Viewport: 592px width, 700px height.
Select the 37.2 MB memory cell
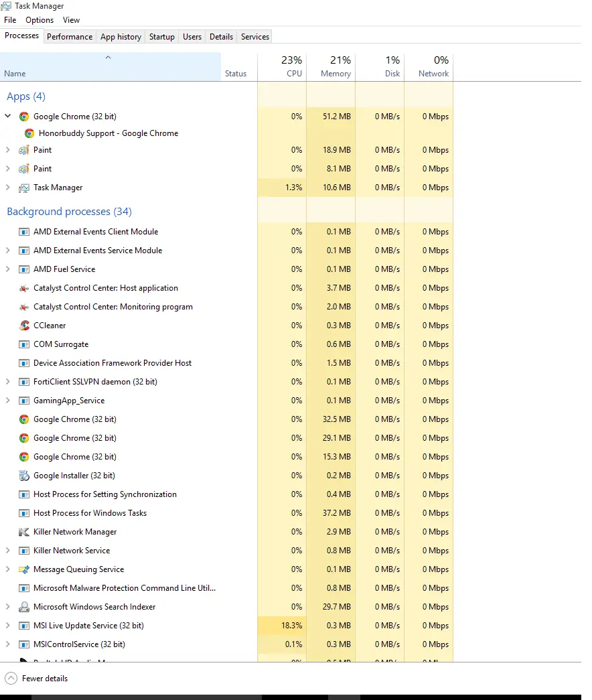tap(331, 513)
